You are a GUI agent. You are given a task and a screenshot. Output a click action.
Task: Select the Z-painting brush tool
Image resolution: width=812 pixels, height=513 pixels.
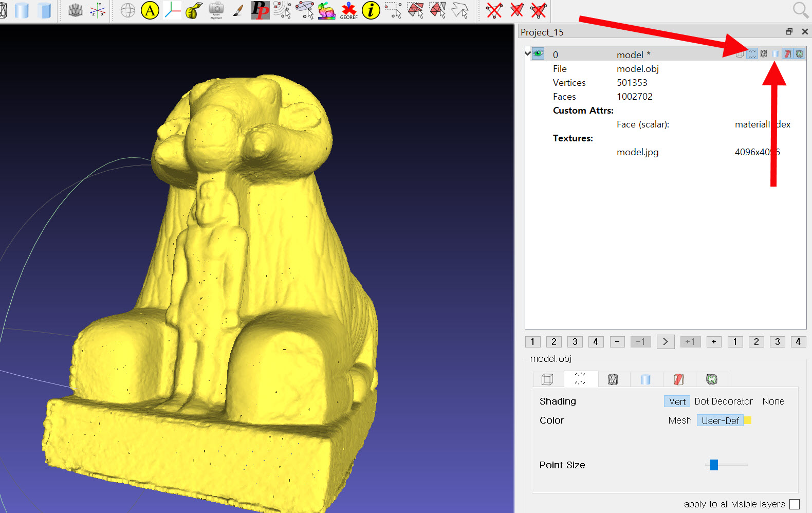237,10
